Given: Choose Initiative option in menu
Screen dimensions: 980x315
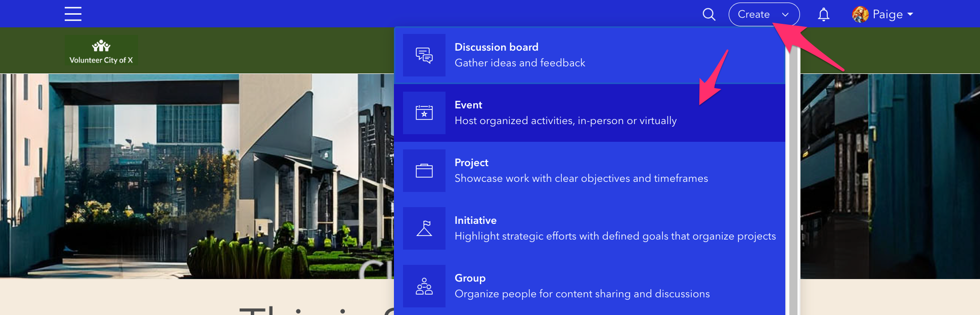Looking at the screenshot, I should (590, 228).
